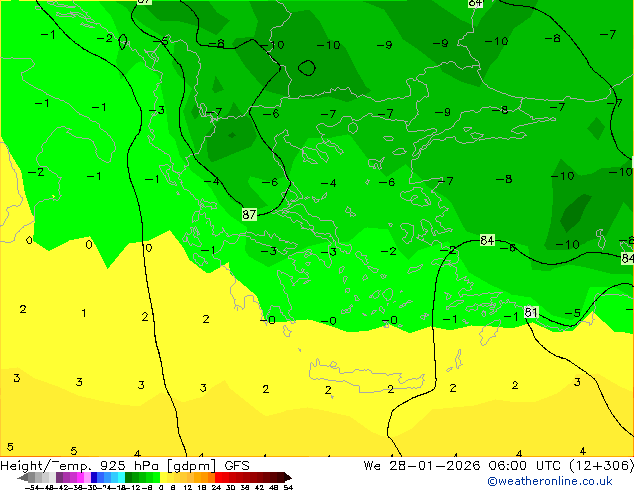Pick the dark purple legend swatch
Screen dimensions: 634x490
59,477
